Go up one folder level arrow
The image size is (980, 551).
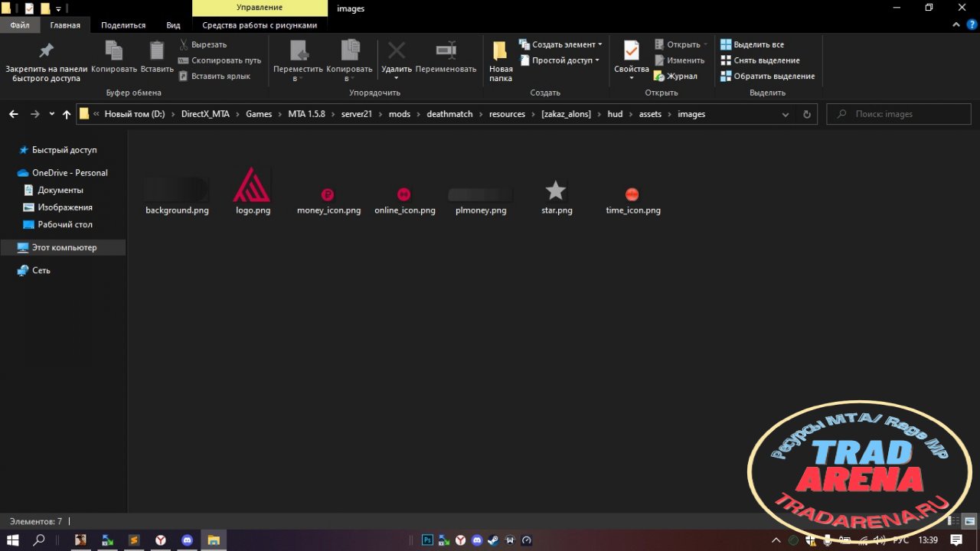pyautogui.click(x=67, y=114)
